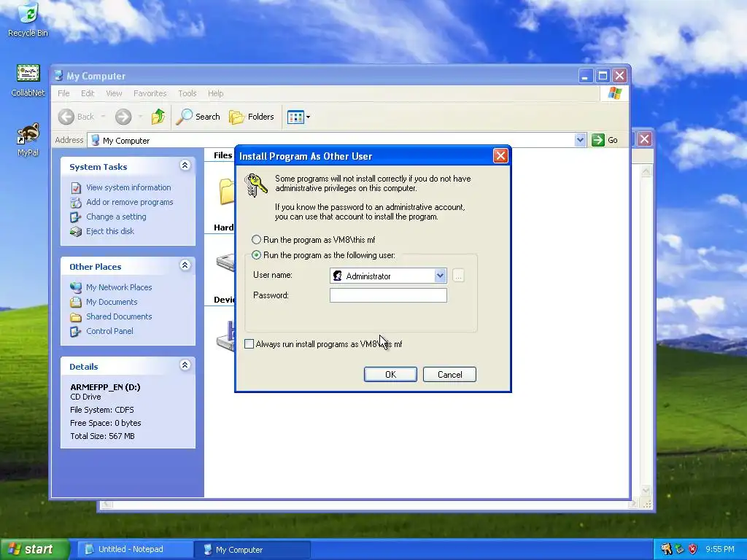Open My Documents link
The image size is (747, 560).
[x=112, y=302]
